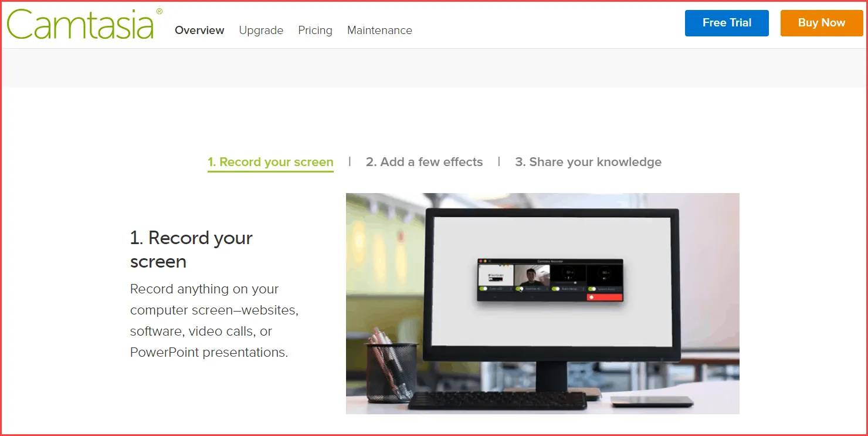Go to the Upgrade page
The height and width of the screenshot is (436, 868).
pyautogui.click(x=261, y=30)
